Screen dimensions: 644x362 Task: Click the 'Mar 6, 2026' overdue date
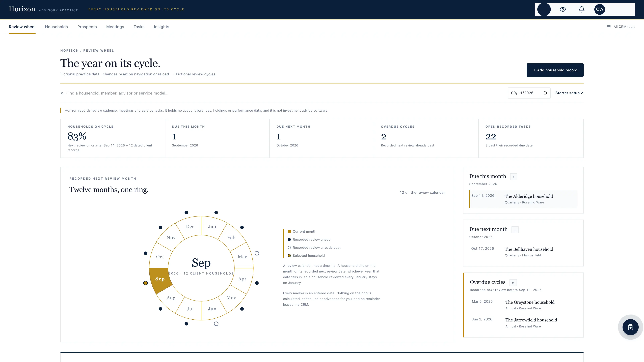point(482,301)
